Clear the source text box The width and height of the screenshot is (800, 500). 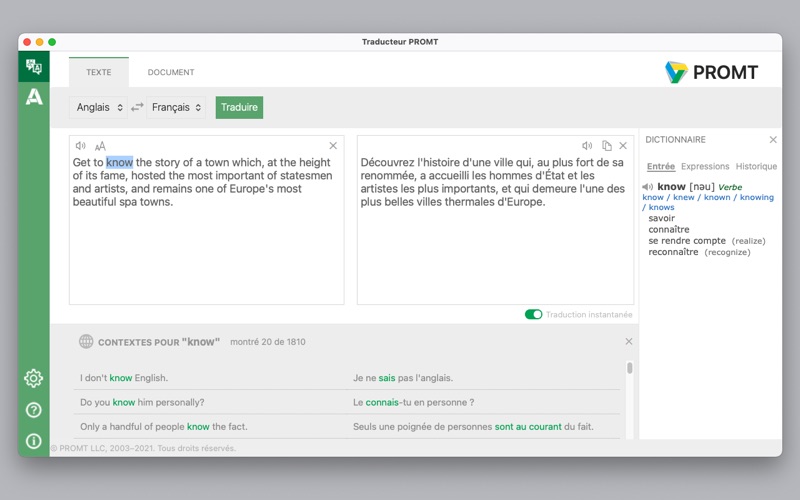333,145
